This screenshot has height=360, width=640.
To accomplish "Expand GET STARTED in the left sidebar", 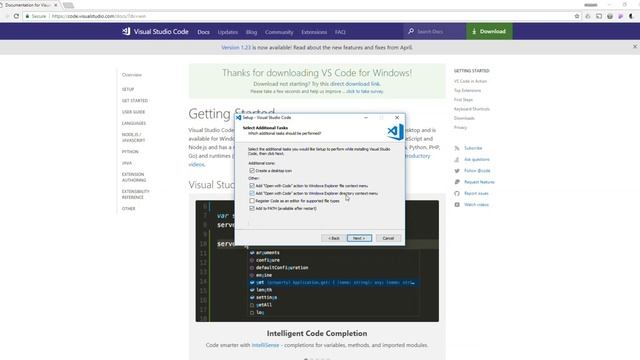I will coord(135,100).
